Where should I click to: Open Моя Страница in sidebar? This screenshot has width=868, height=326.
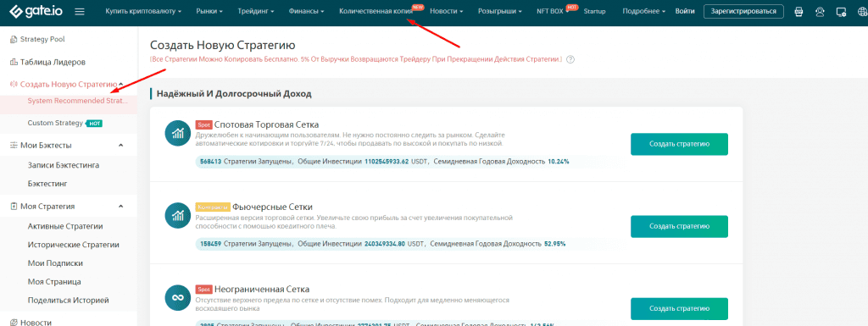(x=54, y=281)
